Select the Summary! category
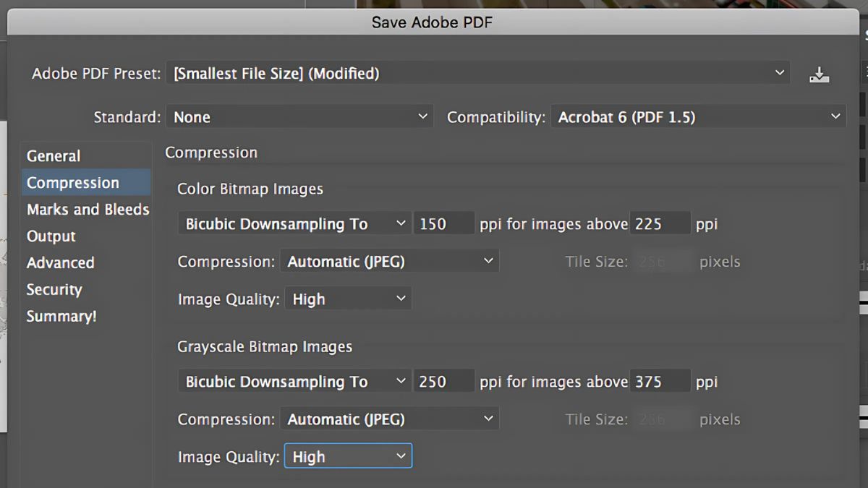Image resolution: width=868 pixels, height=488 pixels. point(86,317)
